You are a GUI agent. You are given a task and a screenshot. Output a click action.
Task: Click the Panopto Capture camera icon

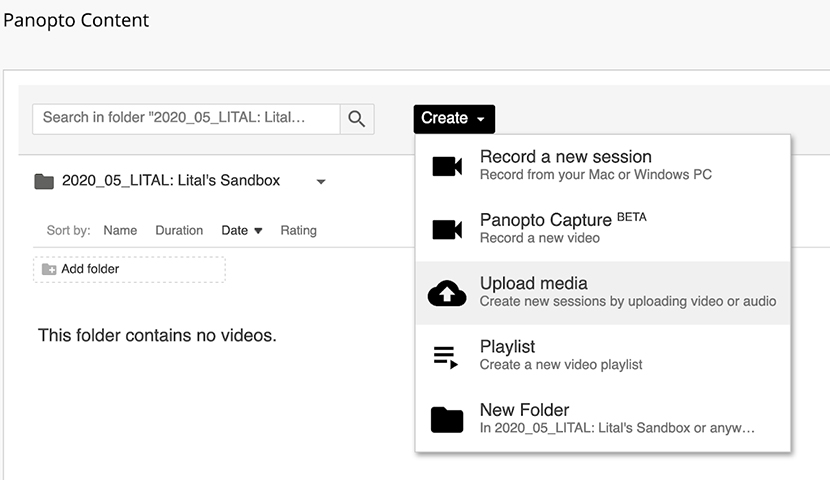pos(447,230)
